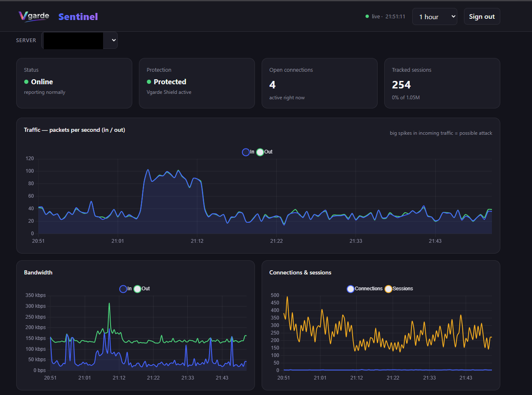
Task: Click 'active right now' text
Action: point(287,98)
